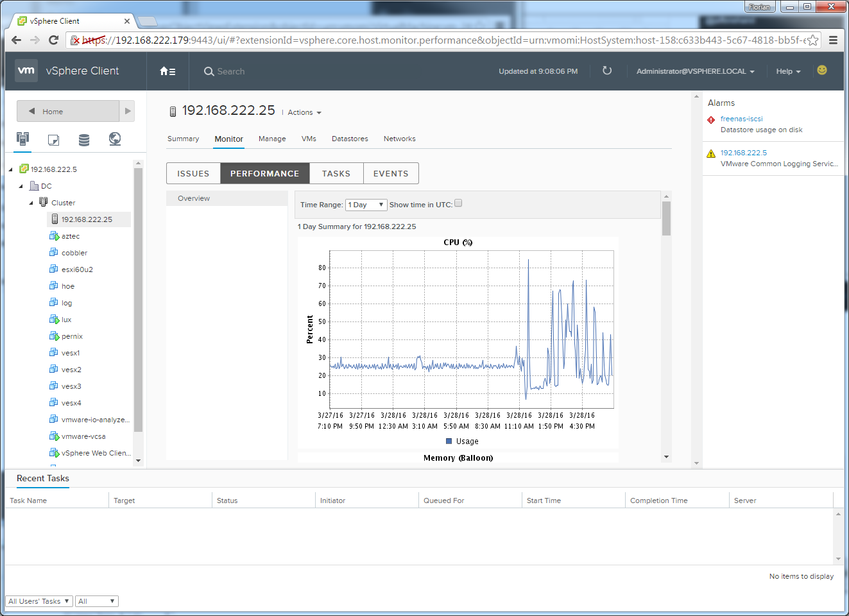849x616 pixels.
Task: Open the Administrator@VSPHERE.LOCAL user menu
Action: [695, 71]
